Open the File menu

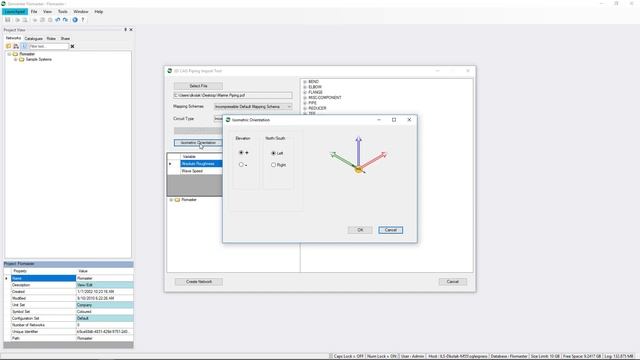34,12
